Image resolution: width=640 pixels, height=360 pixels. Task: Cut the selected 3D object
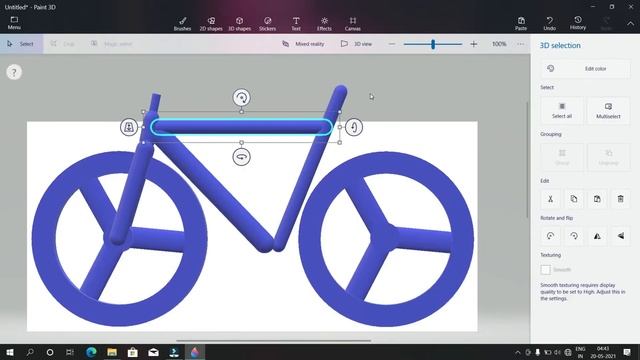pyautogui.click(x=550, y=199)
